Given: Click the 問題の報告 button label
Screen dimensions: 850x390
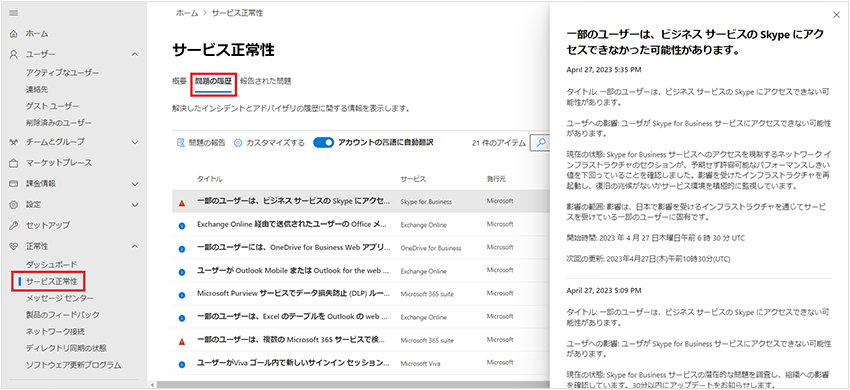Looking at the screenshot, I should (x=207, y=143).
